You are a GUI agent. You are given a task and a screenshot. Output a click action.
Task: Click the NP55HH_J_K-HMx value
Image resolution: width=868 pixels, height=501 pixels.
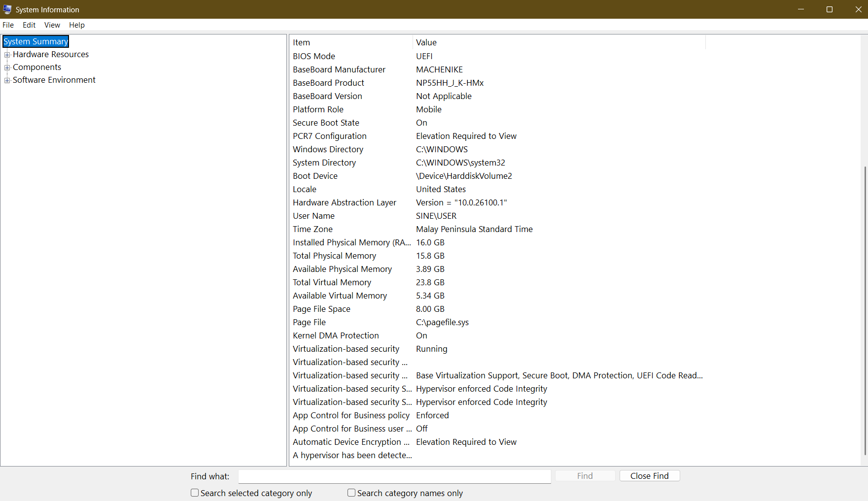click(450, 83)
